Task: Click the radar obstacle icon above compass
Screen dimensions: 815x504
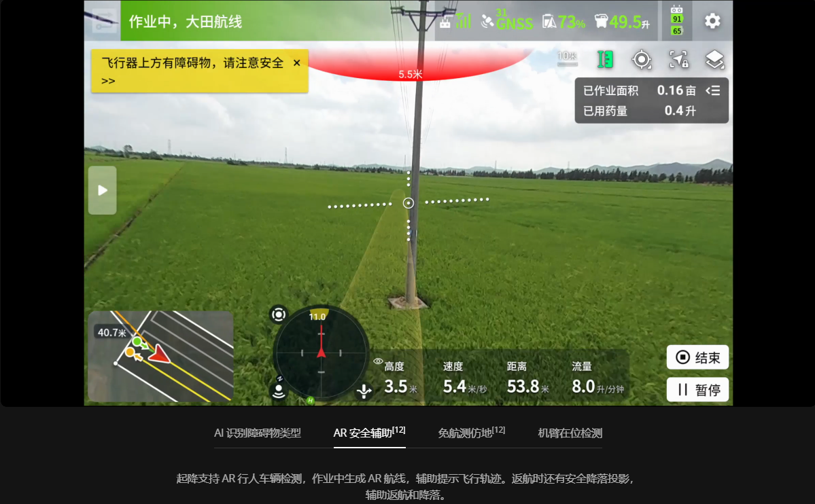Action: pyautogui.click(x=278, y=314)
